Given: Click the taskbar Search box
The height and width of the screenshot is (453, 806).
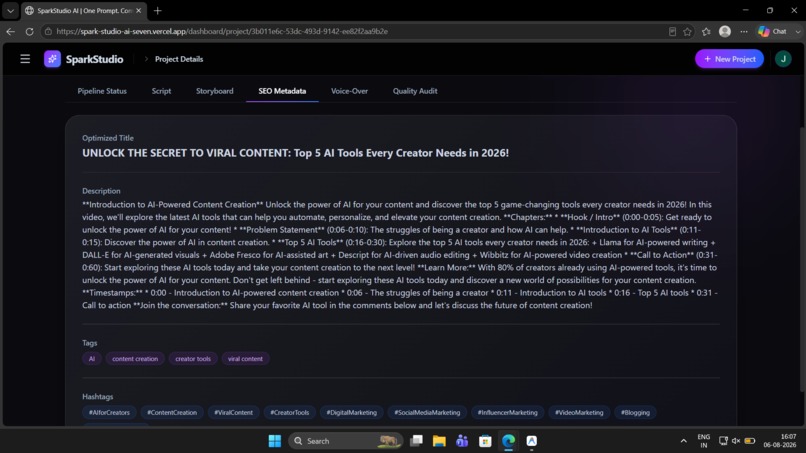Looking at the screenshot, I should pos(345,441).
